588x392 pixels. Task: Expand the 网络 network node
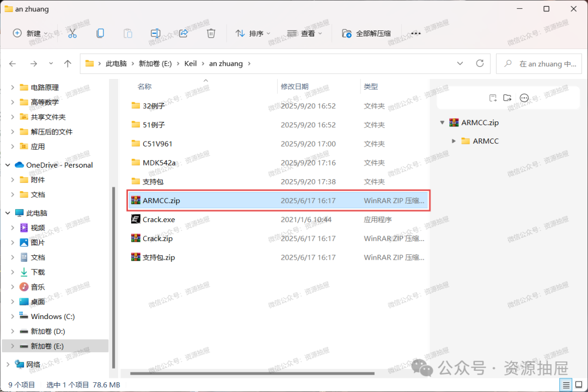[8, 364]
